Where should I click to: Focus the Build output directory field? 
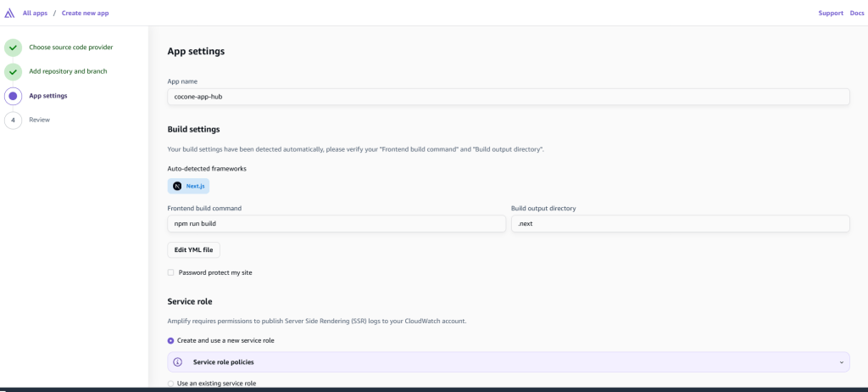[680, 223]
